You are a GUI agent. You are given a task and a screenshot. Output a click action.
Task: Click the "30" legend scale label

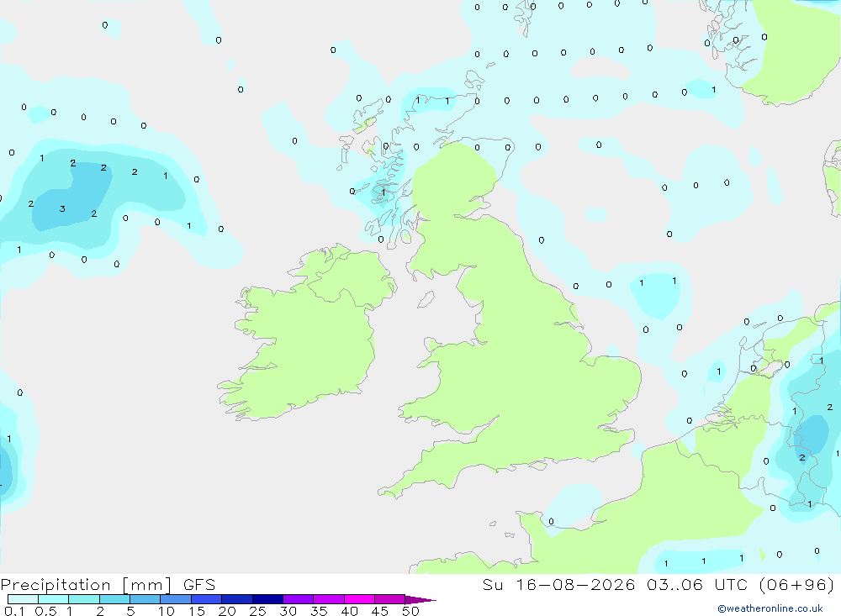[288, 611]
